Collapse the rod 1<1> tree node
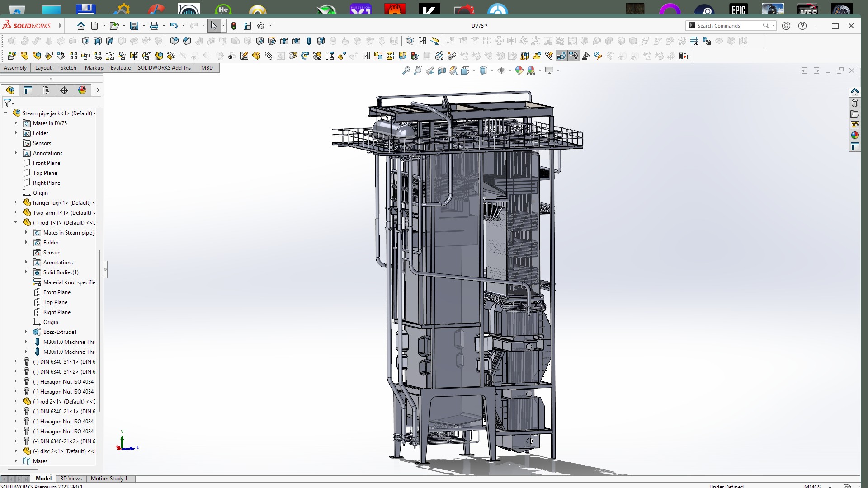 16,222
